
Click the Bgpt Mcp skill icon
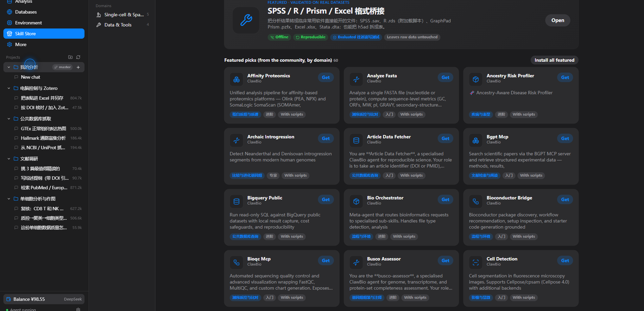(476, 140)
